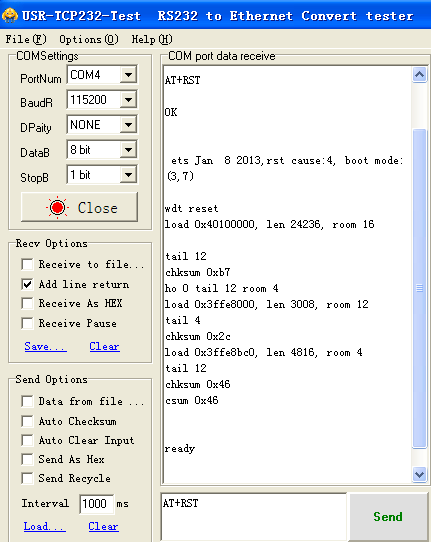Click receive area scrollbar down arrow
This screenshot has width=431, height=542.
coord(420,474)
